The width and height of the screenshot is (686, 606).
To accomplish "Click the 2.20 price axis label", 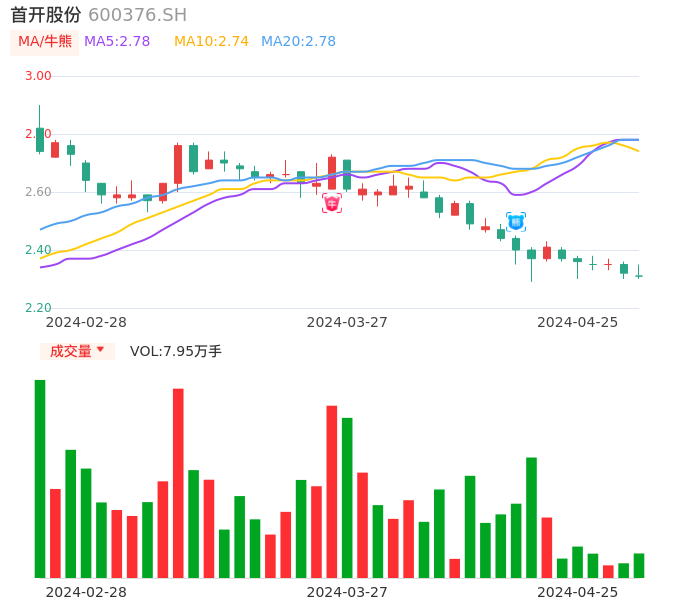I will (38, 308).
